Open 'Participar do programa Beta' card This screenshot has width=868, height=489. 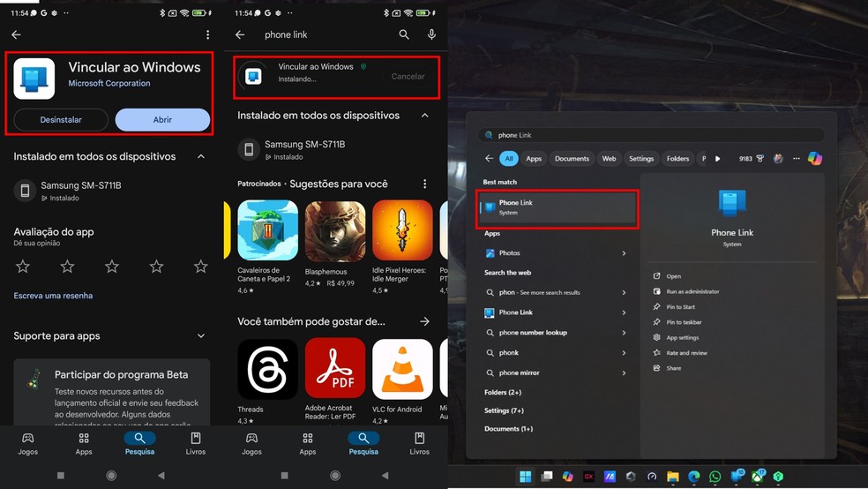(x=112, y=392)
